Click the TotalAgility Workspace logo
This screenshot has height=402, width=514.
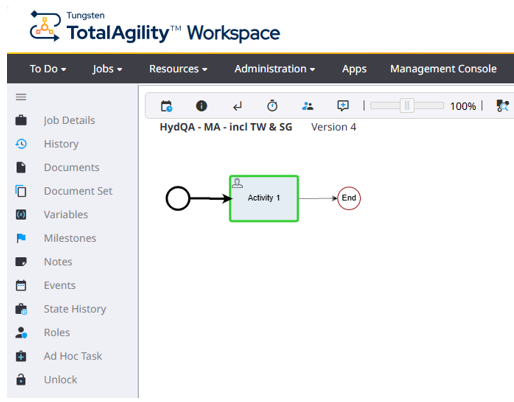coord(155,27)
